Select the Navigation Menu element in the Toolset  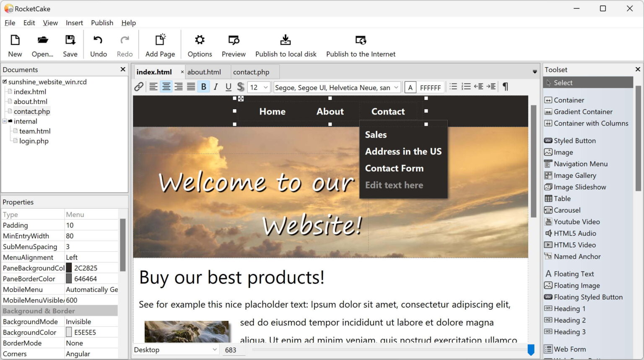point(580,164)
